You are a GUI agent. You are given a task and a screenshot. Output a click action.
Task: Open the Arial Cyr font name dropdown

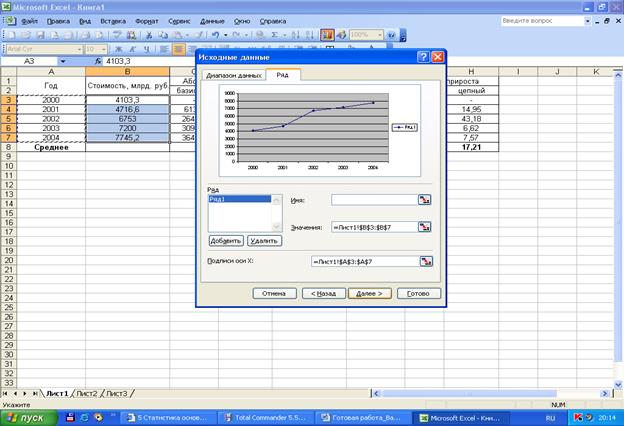(77, 48)
